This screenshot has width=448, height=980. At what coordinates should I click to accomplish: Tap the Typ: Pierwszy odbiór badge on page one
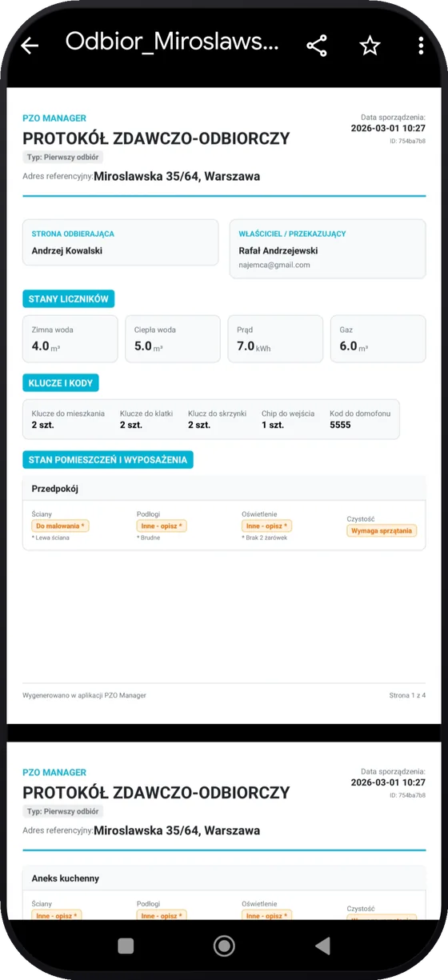62,158
